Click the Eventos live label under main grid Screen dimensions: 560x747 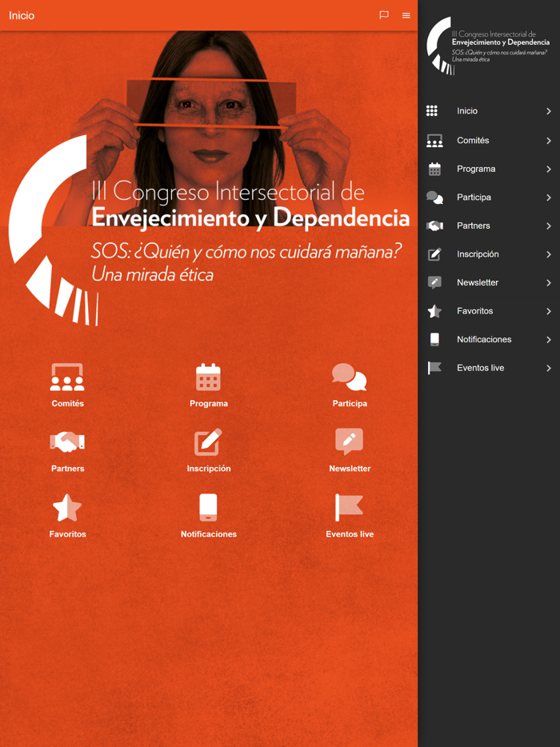(x=350, y=534)
